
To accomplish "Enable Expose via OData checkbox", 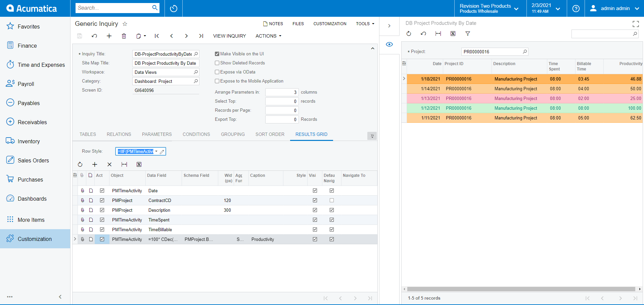I will [217, 72].
